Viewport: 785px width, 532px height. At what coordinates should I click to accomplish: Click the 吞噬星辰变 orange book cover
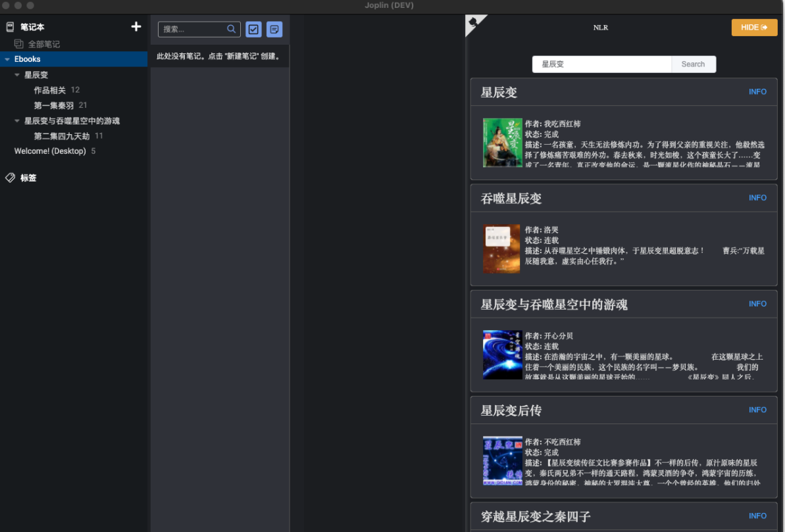501,249
